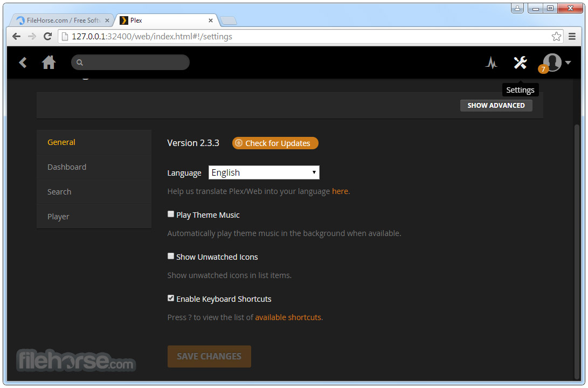Select the Plex browser tab
The width and height of the screenshot is (588, 388).
pyautogui.click(x=167, y=20)
